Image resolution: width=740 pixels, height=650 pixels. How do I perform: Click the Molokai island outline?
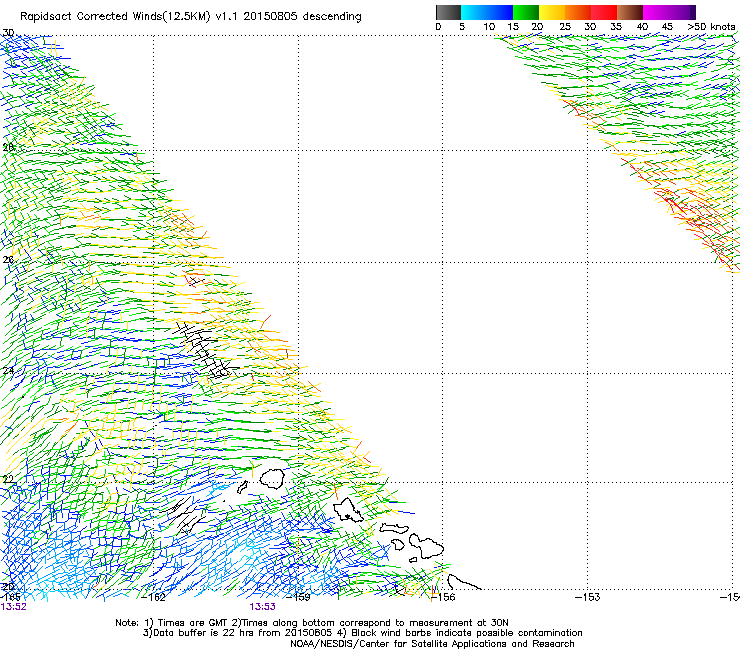click(394, 528)
